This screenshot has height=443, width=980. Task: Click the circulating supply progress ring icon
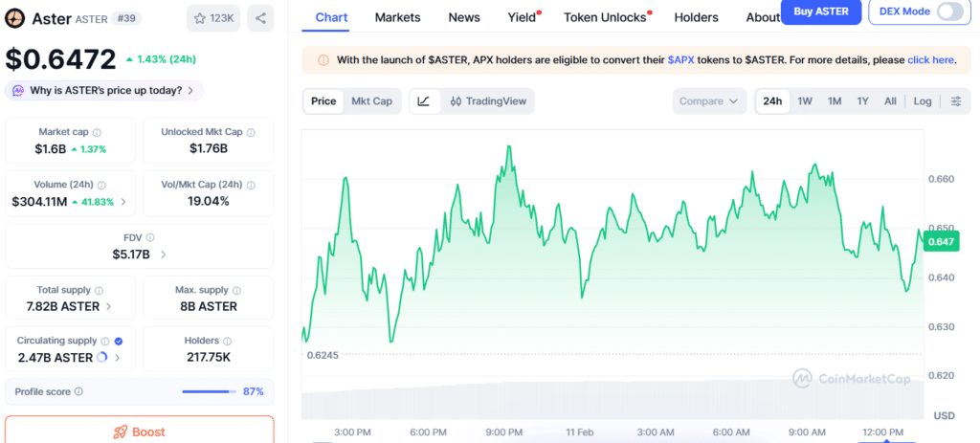tap(101, 358)
